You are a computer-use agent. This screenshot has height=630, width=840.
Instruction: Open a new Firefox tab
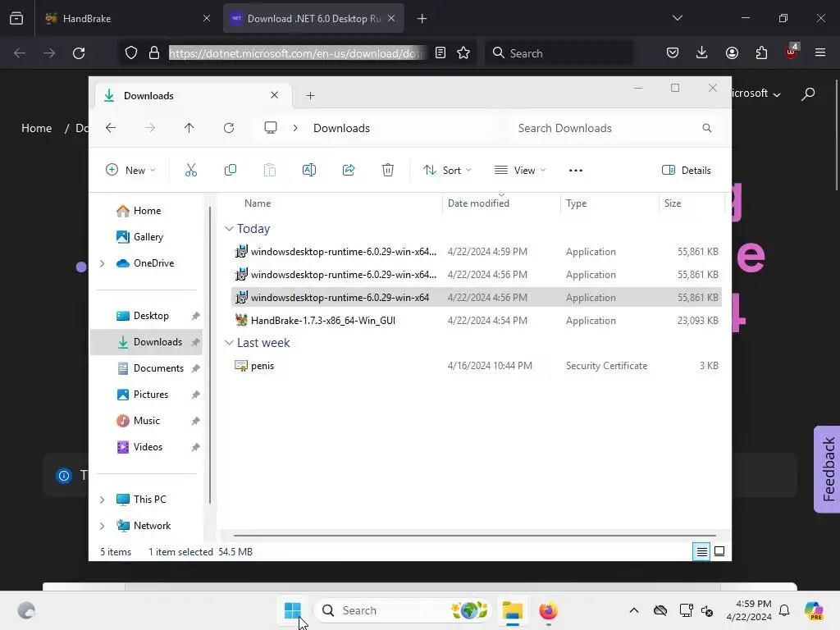tap(422, 19)
